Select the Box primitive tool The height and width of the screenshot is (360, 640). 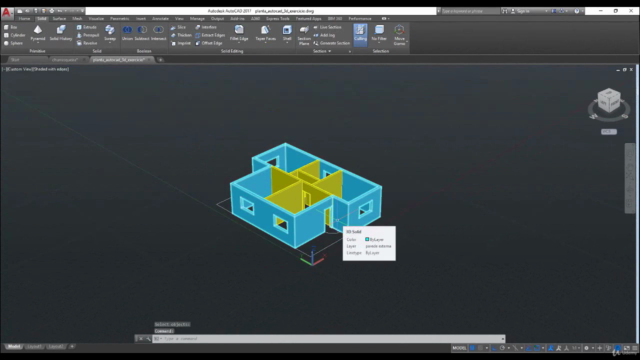[x=11, y=27]
